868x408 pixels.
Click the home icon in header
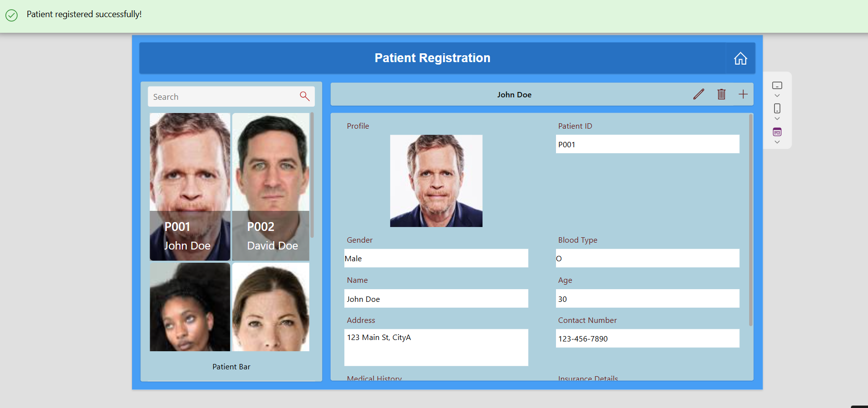tap(740, 58)
